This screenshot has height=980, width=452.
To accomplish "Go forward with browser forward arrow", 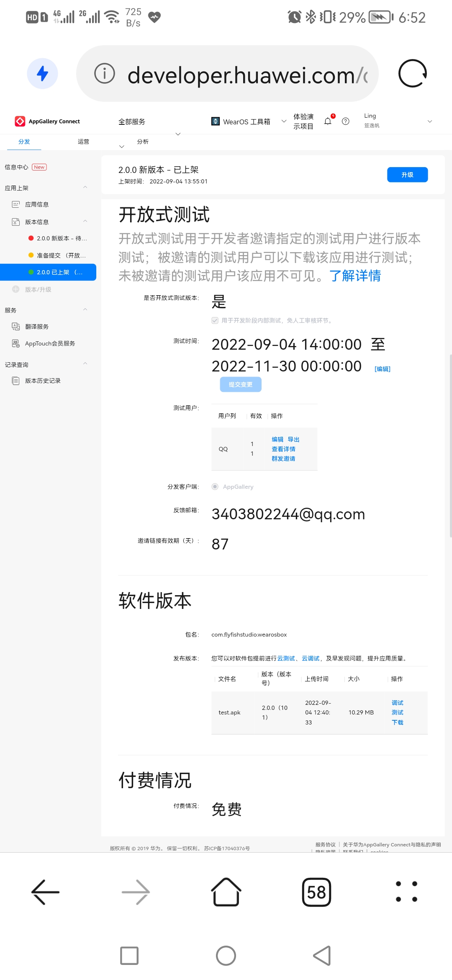I will 136,892.
